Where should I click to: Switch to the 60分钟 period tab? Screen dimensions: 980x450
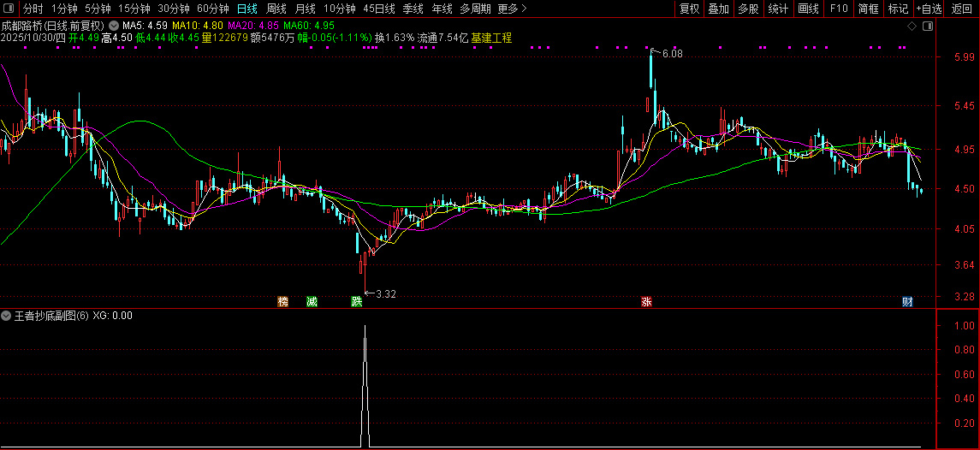[x=213, y=9]
